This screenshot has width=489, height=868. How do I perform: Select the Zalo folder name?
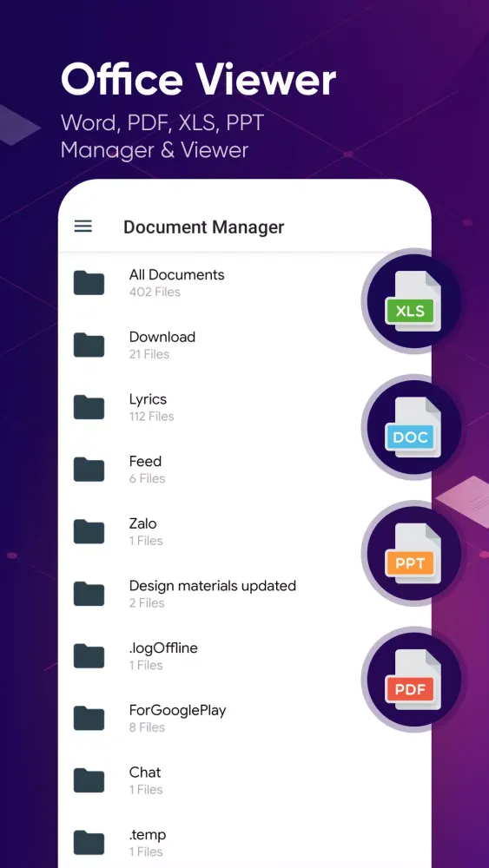pyautogui.click(x=143, y=523)
